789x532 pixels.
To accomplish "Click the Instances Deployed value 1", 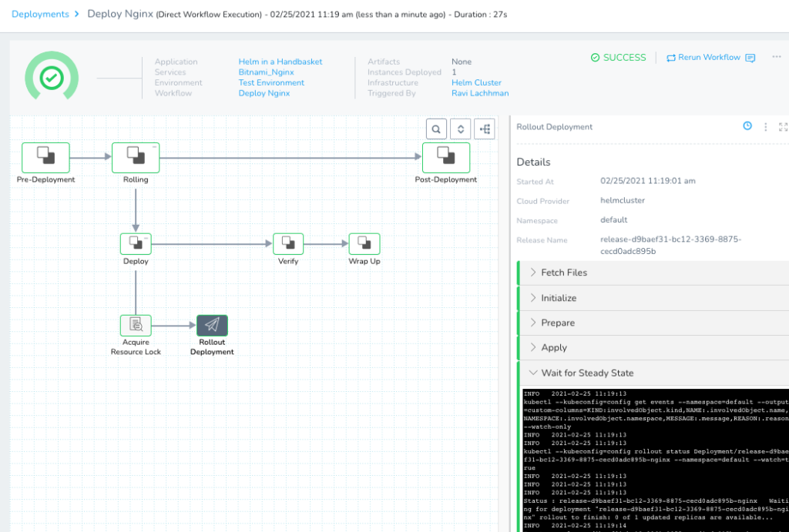I will (454, 72).
